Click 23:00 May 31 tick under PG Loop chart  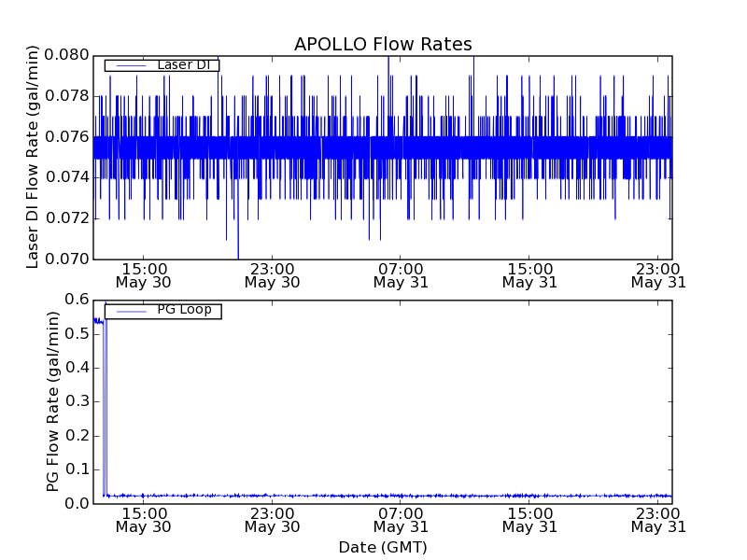click(657, 520)
